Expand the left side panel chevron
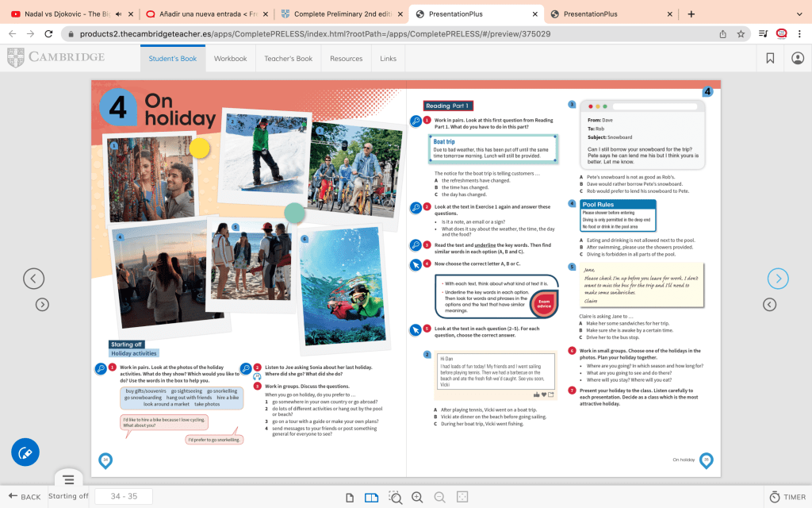The image size is (812, 508). click(x=43, y=305)
